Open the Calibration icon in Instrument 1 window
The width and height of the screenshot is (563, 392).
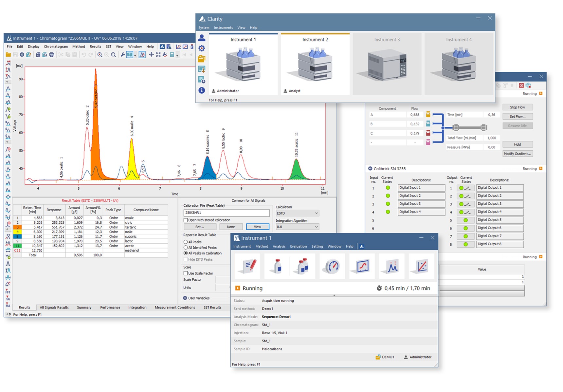[x=421, y=266]
